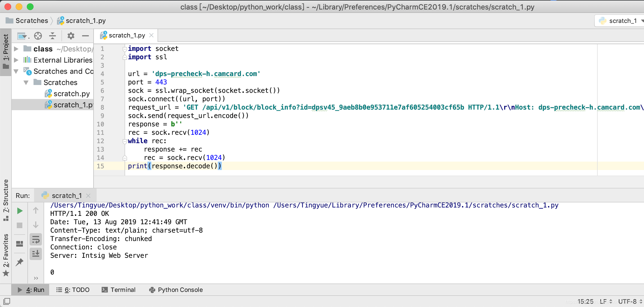Open the 7: Structure side panel
The image size is (644, 307).
tap(6, 200)
